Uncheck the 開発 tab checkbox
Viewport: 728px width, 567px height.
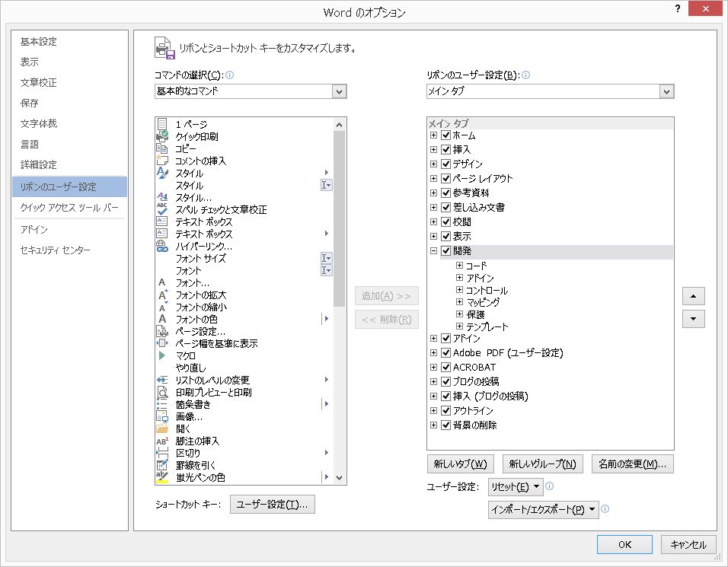click(x=445, y=250)
